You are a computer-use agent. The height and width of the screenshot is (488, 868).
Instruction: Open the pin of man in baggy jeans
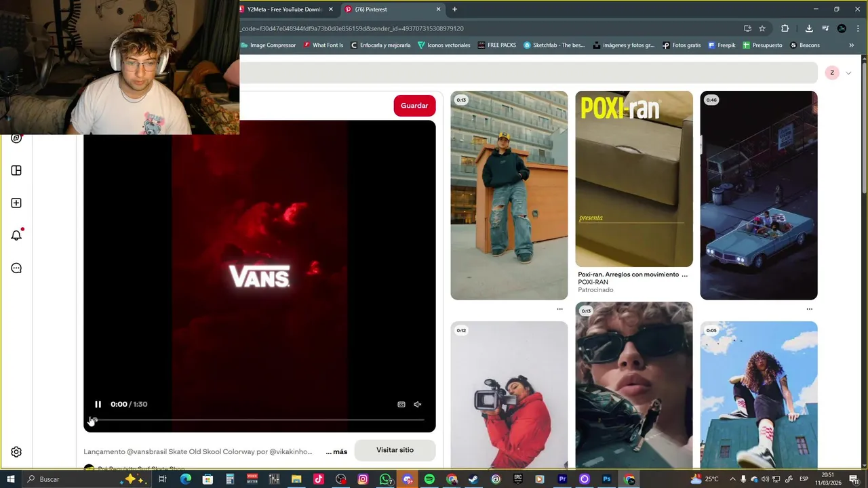[509, 195]
